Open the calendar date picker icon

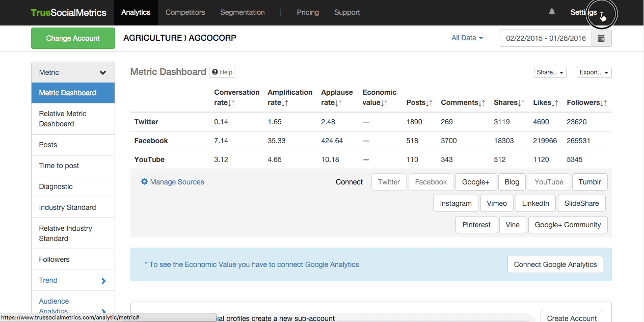click(601, 38)
